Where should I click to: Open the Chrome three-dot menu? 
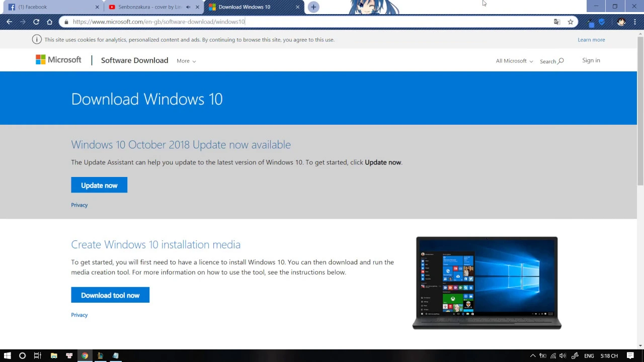point(635,22)
